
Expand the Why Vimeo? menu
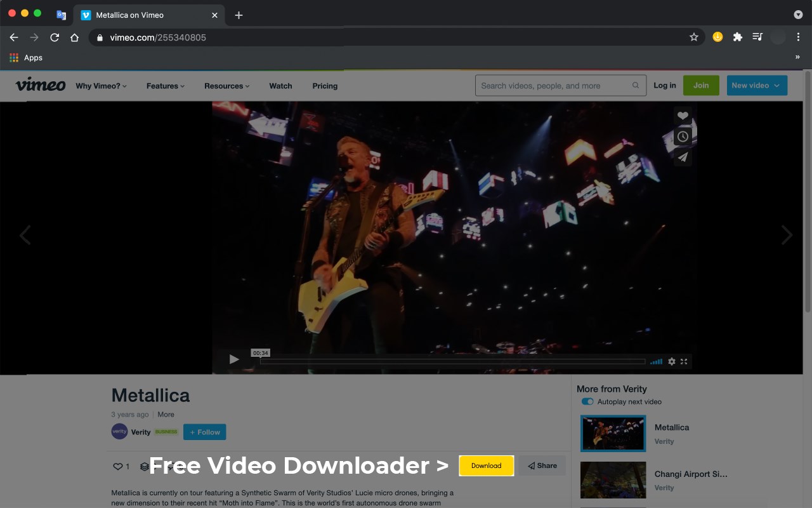click(x=101, y=86)
